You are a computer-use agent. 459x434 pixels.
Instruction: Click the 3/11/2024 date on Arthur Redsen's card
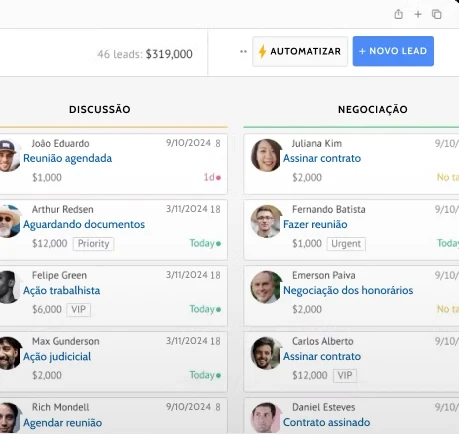pyautogui.click(x=187, y=209)
